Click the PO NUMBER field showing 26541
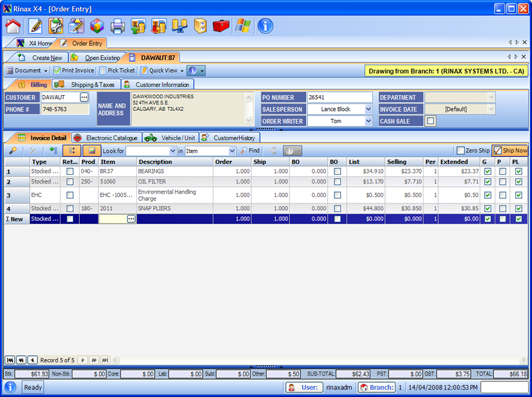This screenshot has width=532, height=397. click(x=340, y=97)
